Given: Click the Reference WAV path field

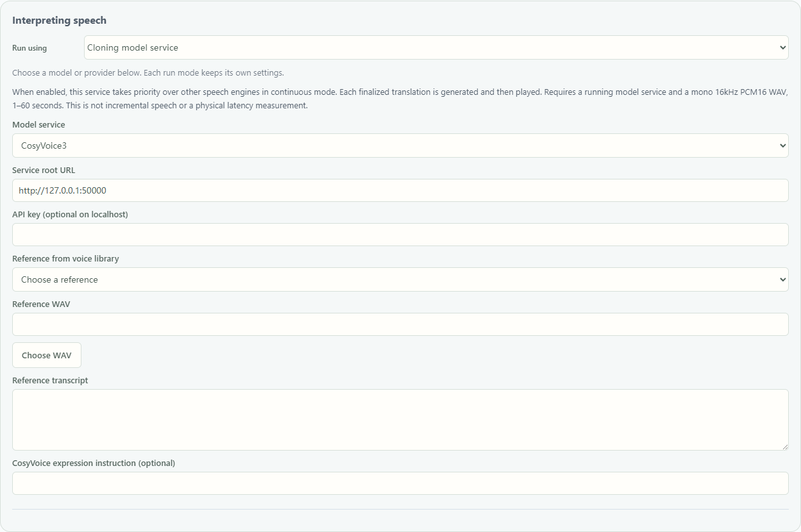Looking at the screenshot, I should [400, 324].
